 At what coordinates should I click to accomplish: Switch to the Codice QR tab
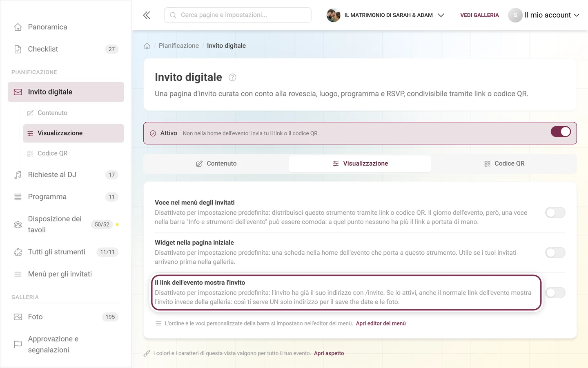coord(504,164)
